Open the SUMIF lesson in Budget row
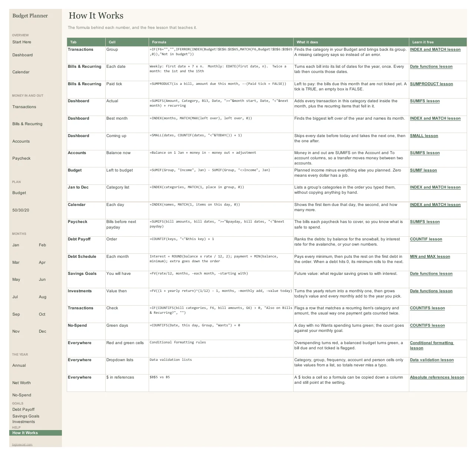This screenshot has width=476, height=456. click(423, 170)
